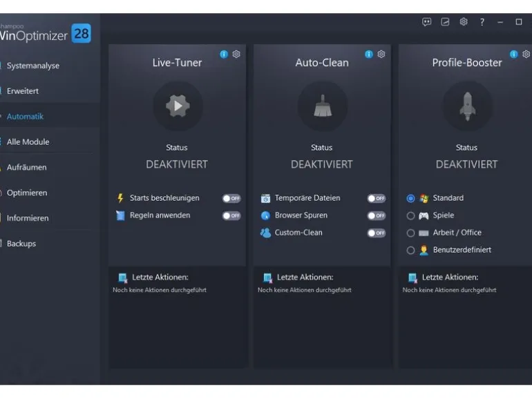Click the Letzte Aktionen icon under Profile-Booster
Screen dimensions: 532x399
[412, 278]
